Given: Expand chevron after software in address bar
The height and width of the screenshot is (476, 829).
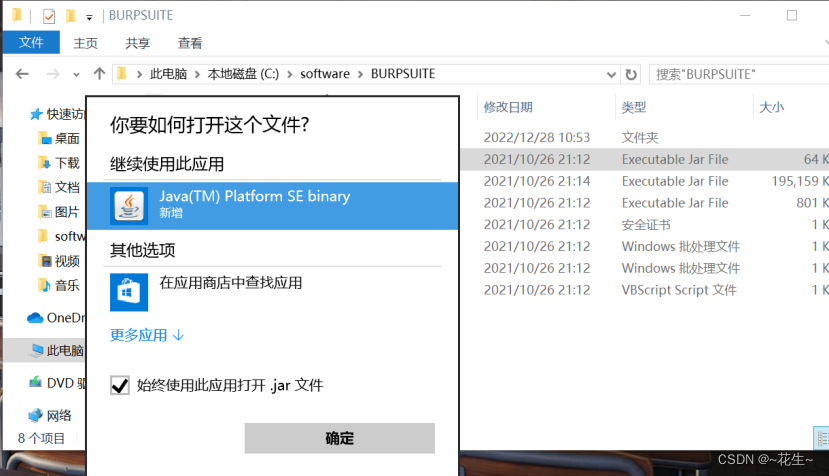Looking at the screenshot, I should [x=361, y=74].
